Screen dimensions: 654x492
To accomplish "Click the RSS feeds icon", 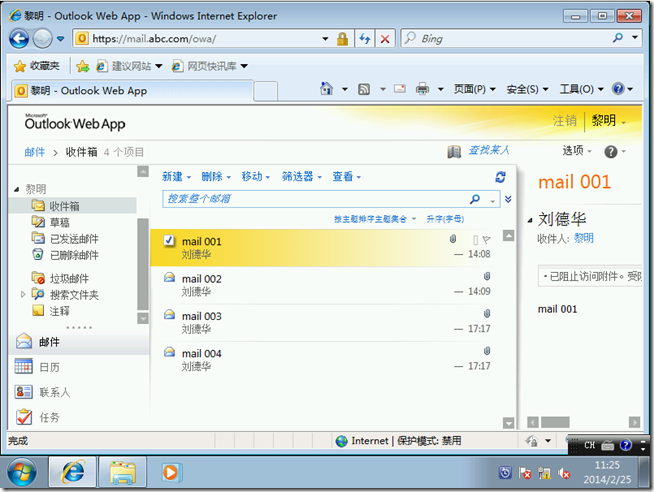I will click(x=364, y=89).
